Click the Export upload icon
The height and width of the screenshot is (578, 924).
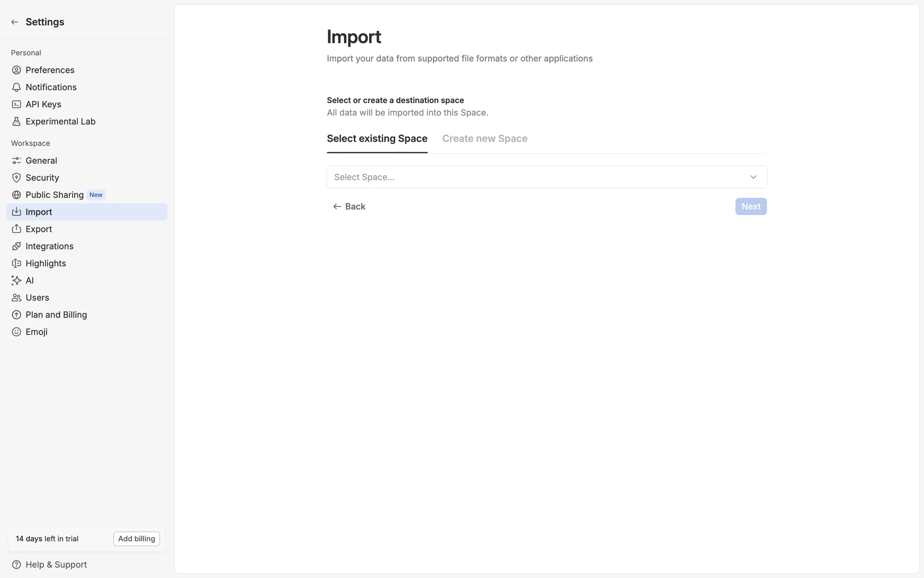pyautogui.click(x=16, y=229)
